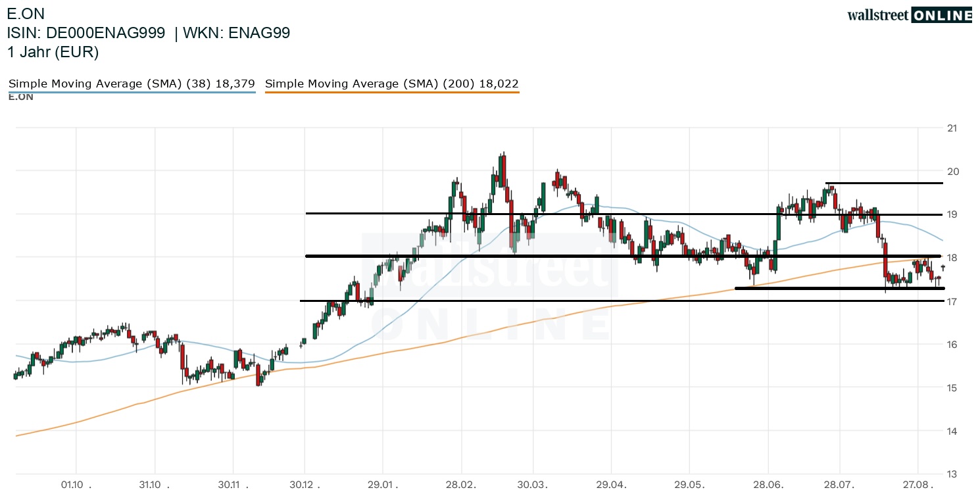The width and height of the screenshot is (980, 490).
Task: Toggle the Simple Moving Average (38) legend entry
Action: pyautogui.click(x=132, y=84)
